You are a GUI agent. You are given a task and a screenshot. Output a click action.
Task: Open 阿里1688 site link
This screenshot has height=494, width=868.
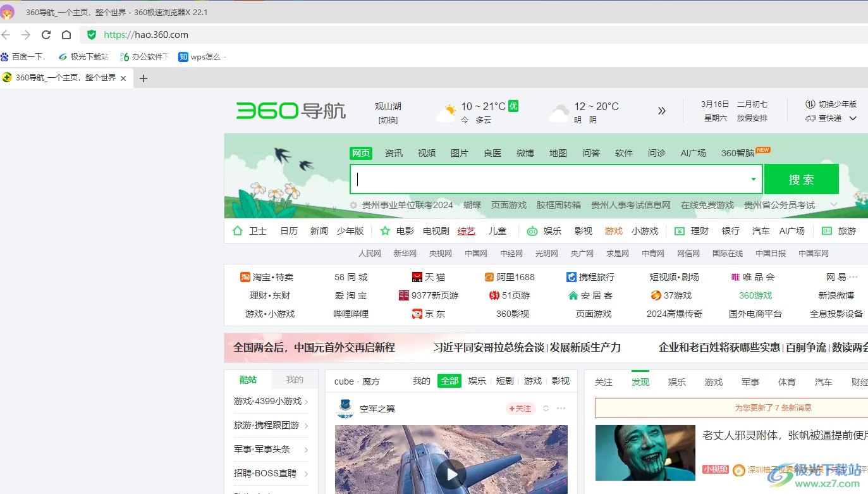pyautogui.click(x=510, y=277)
